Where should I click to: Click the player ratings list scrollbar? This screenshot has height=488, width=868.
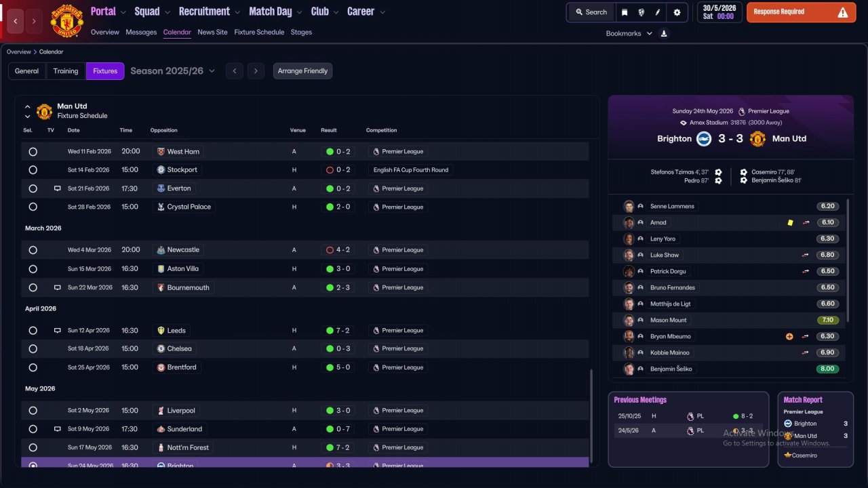(x=848, y=261)
